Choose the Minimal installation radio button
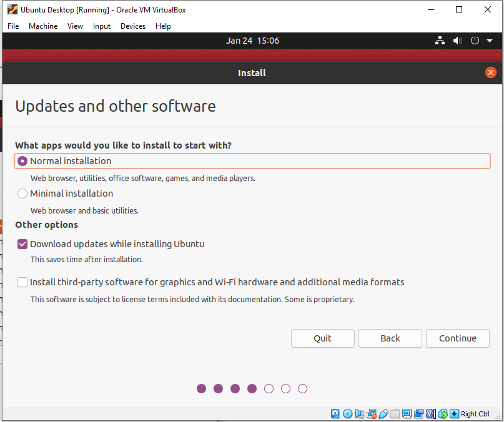Image resolution: width=504 pixels, height=422 pixels. tap(22, 194)
